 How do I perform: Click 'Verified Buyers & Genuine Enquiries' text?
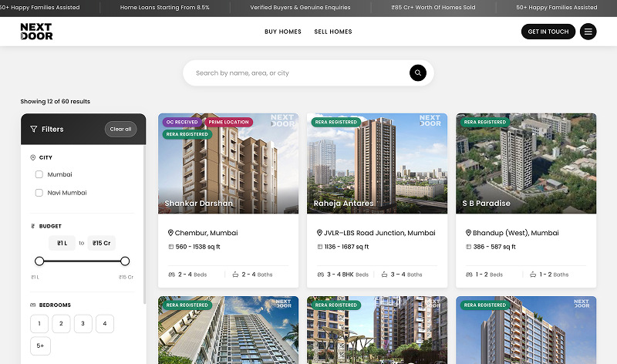click(300, 8)
